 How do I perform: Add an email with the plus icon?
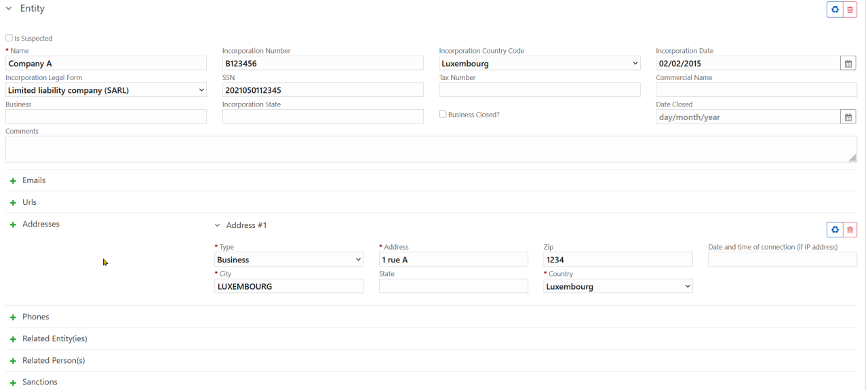[13, 181]
